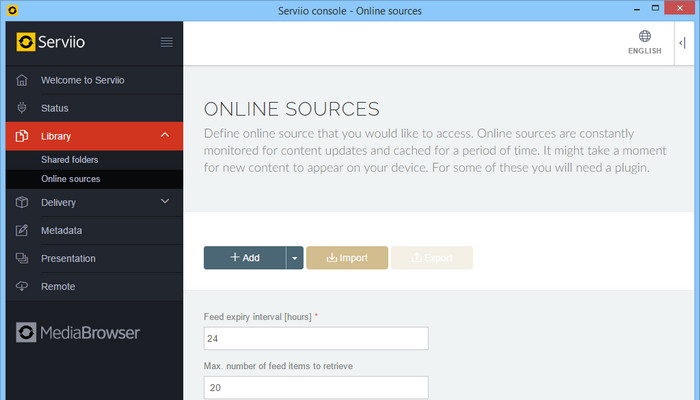Image resolution: width=700 pixels, height=400 pixels.
Task: Open the Presentation section
Action: click(x=68, y=258)
